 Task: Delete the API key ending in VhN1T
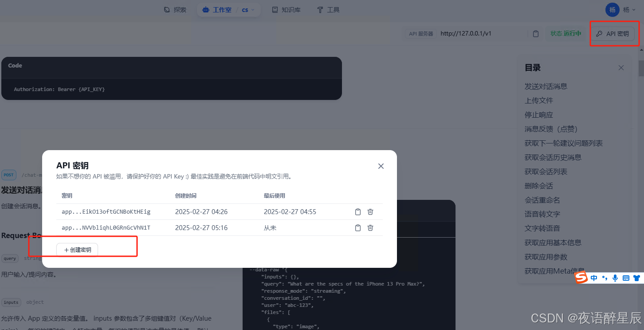click(370, 227)
